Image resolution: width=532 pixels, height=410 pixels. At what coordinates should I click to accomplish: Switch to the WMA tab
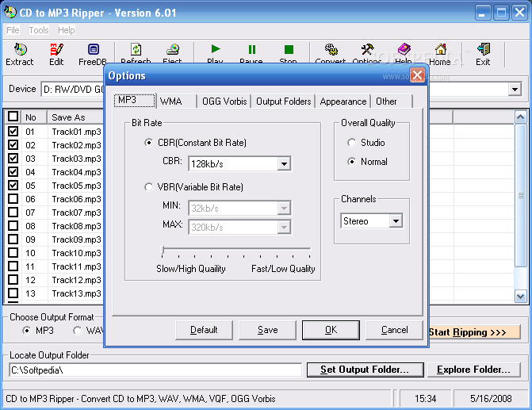click(x=177, y=102)
